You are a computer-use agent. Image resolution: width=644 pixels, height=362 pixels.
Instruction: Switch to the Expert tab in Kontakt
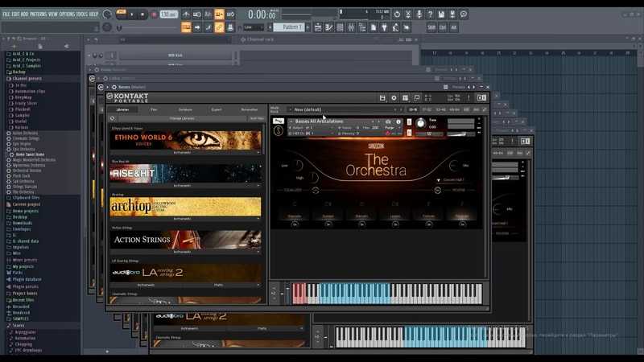pyautogui.click(x=217, y=109)
